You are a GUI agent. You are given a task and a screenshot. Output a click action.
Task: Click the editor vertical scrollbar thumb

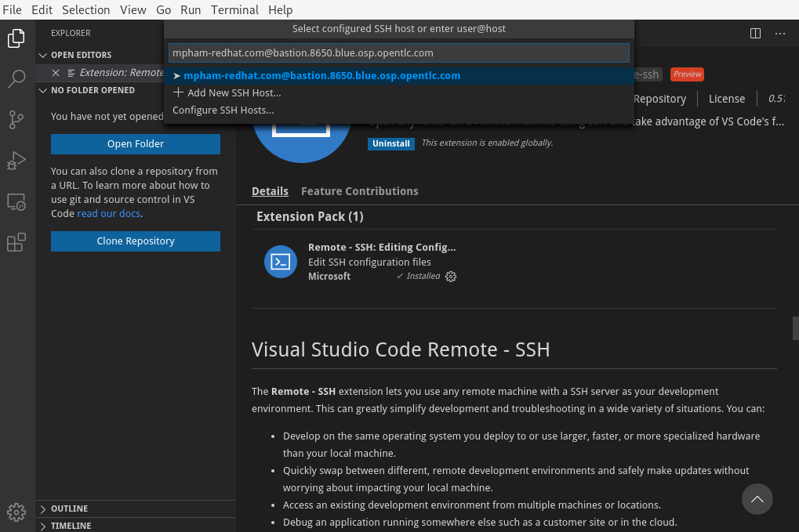795,328
